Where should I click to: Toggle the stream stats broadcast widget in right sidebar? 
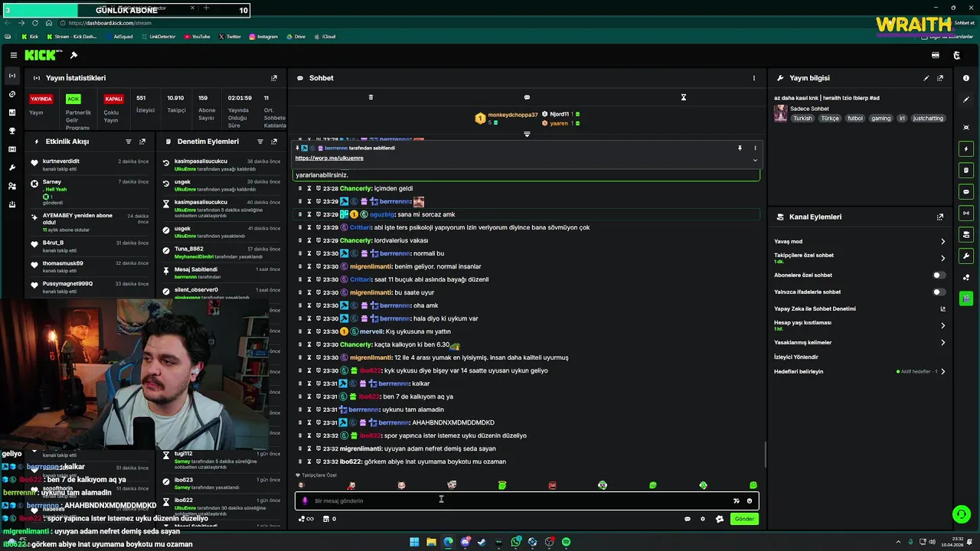tap(966, 213)
